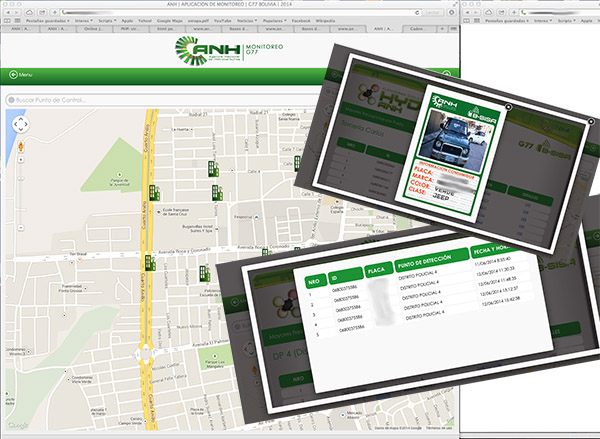Close the vehicle info popup in overlay window
Image resolution: width=600 pixels, height=439 pixels.
[509, 107]
